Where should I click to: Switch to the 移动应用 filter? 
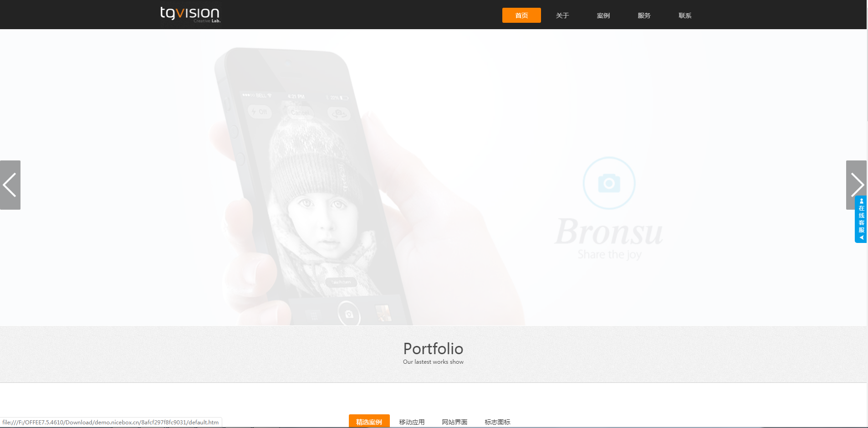pos(412,422)
